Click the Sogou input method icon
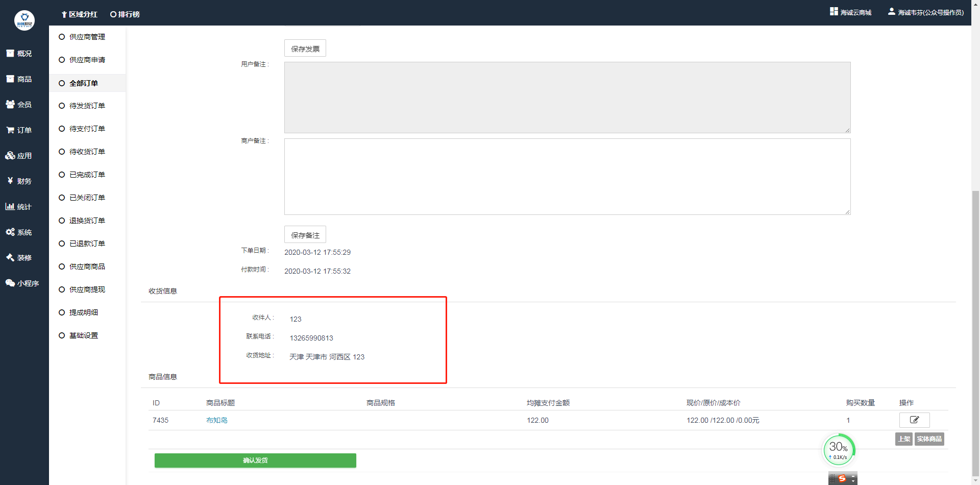The image size is (980, 485). pos(842,479)
